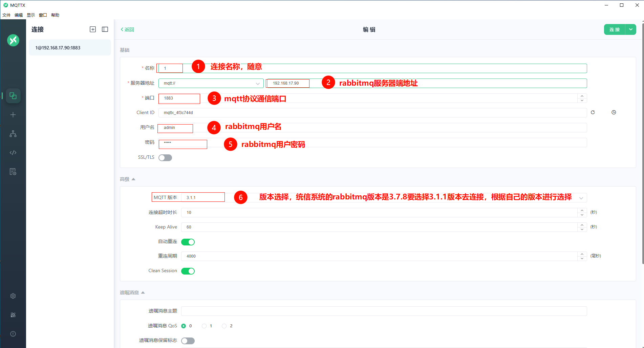Image resolution: width=644 pixels, height=348 pixels.
Task: Click the 用户名 username field
Action: 372,128
